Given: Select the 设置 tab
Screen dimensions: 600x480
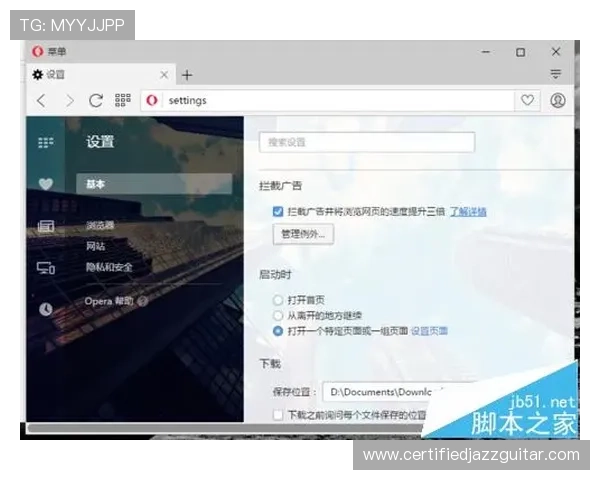Looking at the screenshot, I should [x=101, y=75].
